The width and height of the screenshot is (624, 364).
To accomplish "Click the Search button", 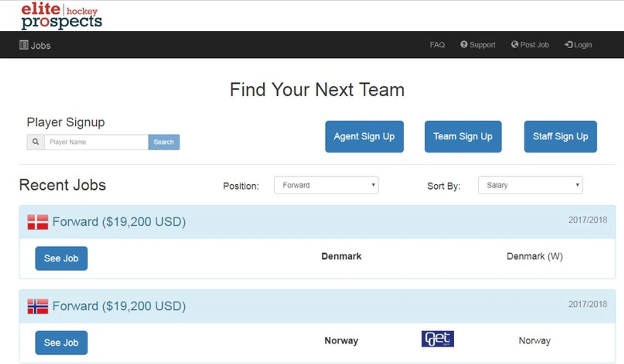I will tap(164, 142).
